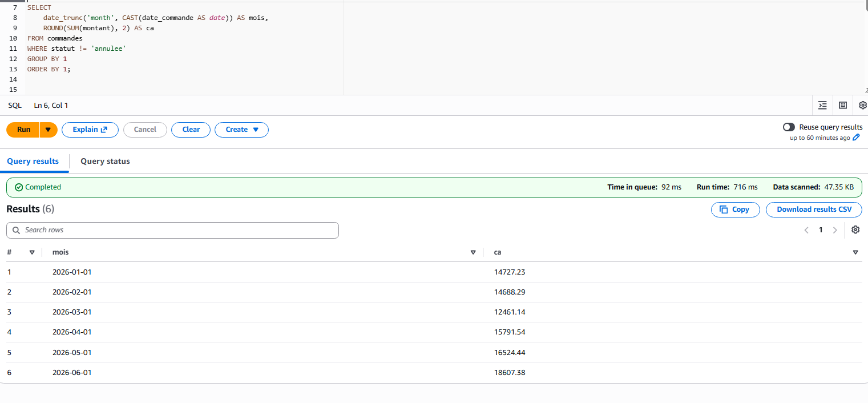
Task: Toggle Reuse query results switch
Action: pos(789,127)
